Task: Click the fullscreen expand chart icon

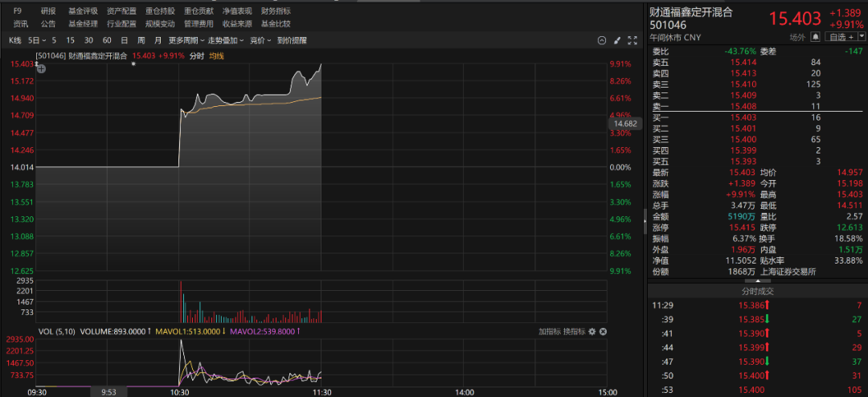Action: click(633, 40)
